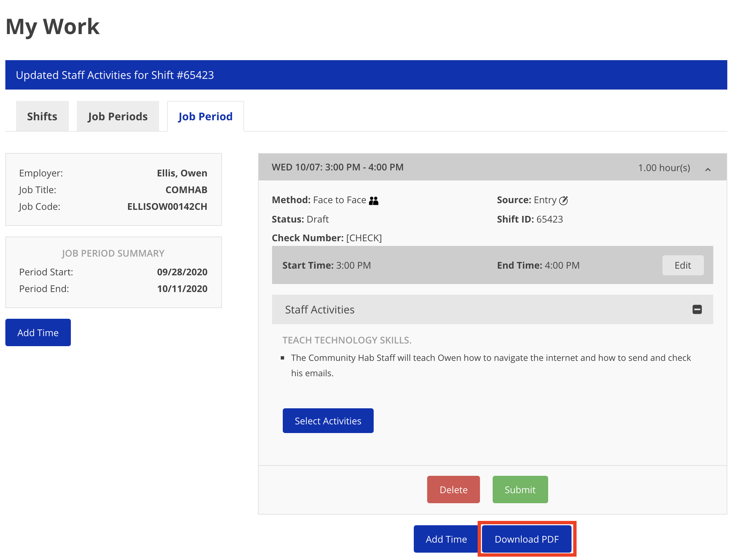Submit the shift with green button
The width and height of the screenshot is (740, 560).
520,489
